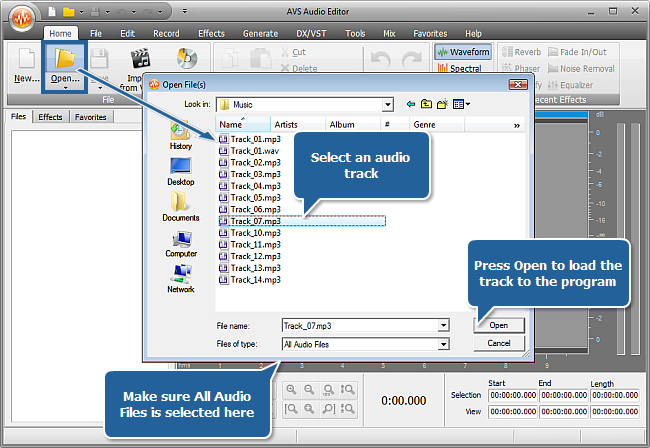Open the Generate ribbon tab
The height and width of the screenshot is (448, 650).
[260, 34]
